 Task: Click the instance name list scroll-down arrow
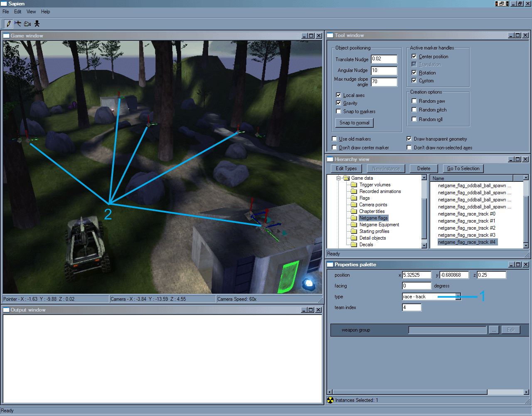pos(526,245)
